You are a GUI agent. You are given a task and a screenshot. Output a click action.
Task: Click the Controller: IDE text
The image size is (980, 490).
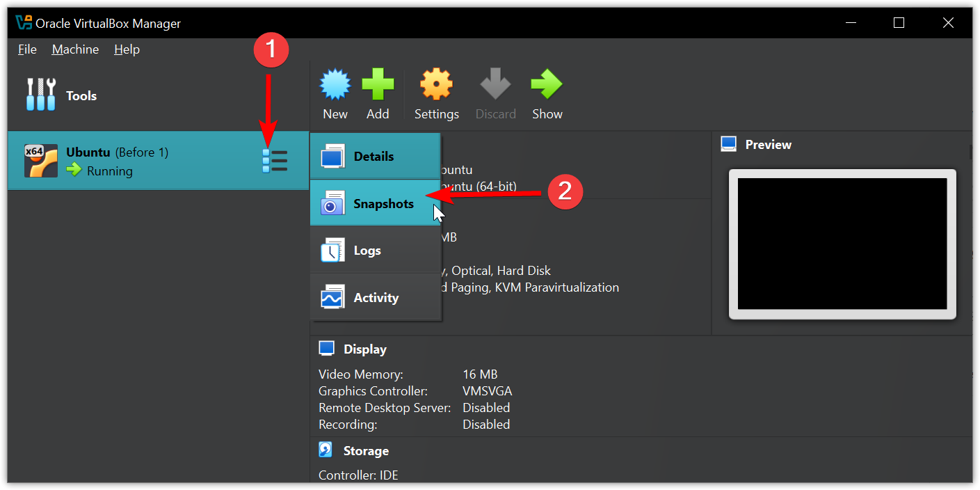pyautogui.click(x=358, y=475)
